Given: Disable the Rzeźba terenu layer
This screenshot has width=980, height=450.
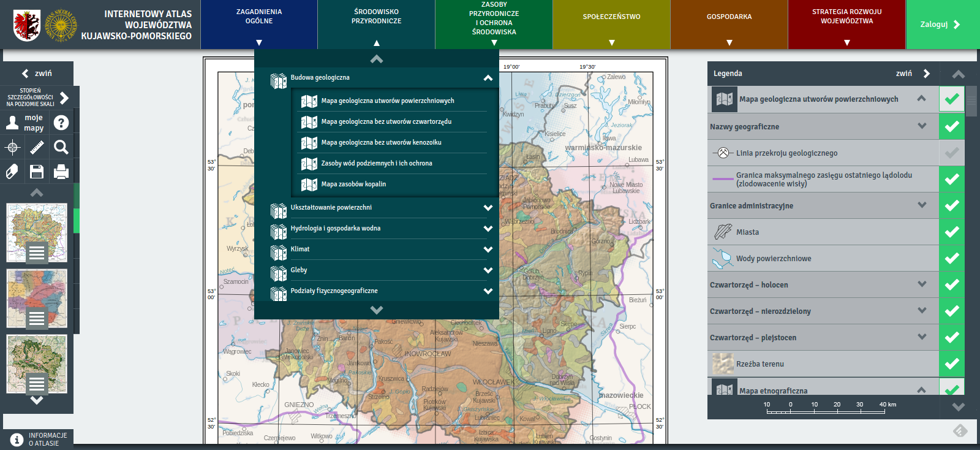Looking at the screenshot, I should (951, 364).
